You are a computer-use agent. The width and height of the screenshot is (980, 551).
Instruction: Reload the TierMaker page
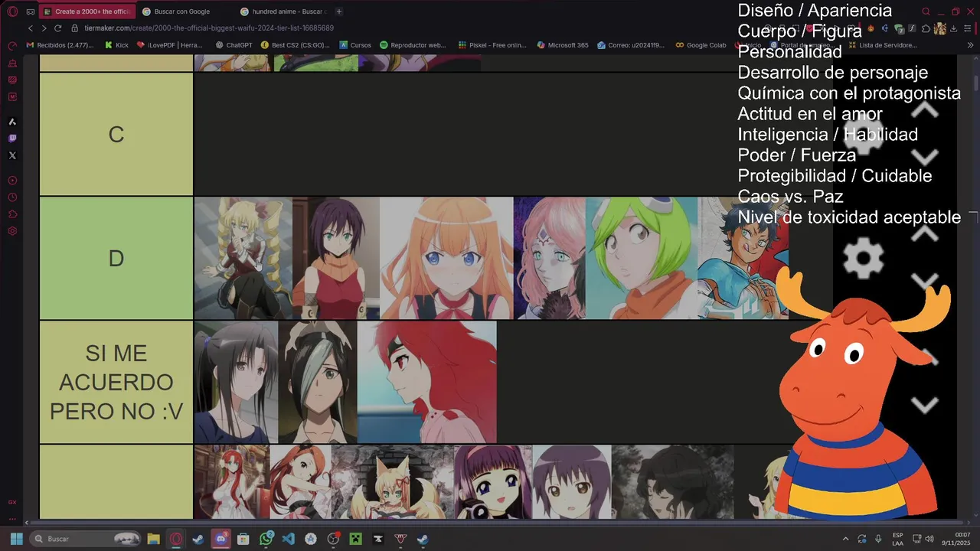click(57, 28)
